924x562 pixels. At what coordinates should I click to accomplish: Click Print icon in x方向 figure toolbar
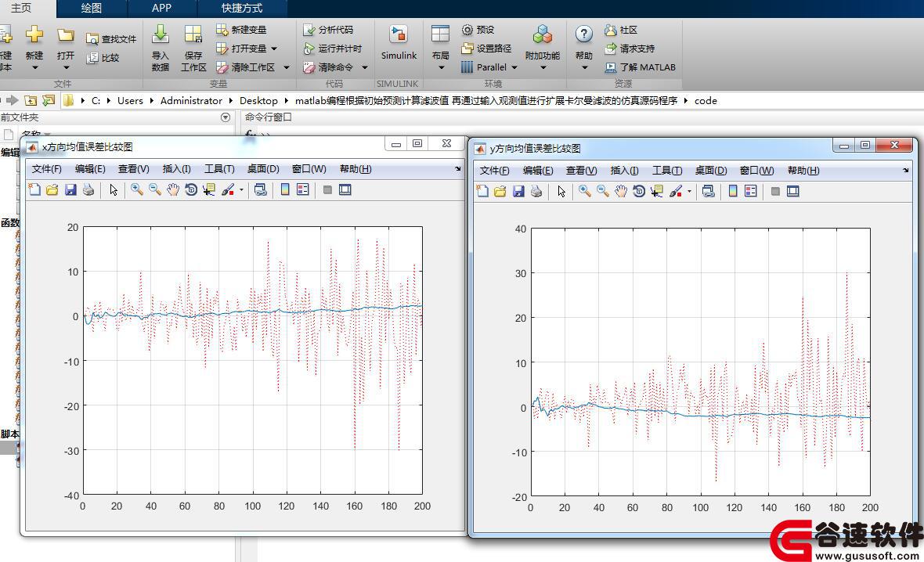click(x=88, y=189)
